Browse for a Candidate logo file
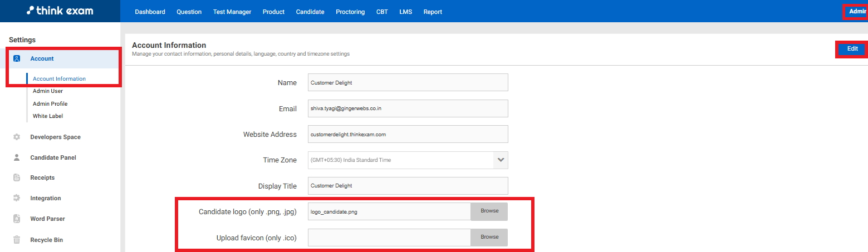 pos(489,211)
